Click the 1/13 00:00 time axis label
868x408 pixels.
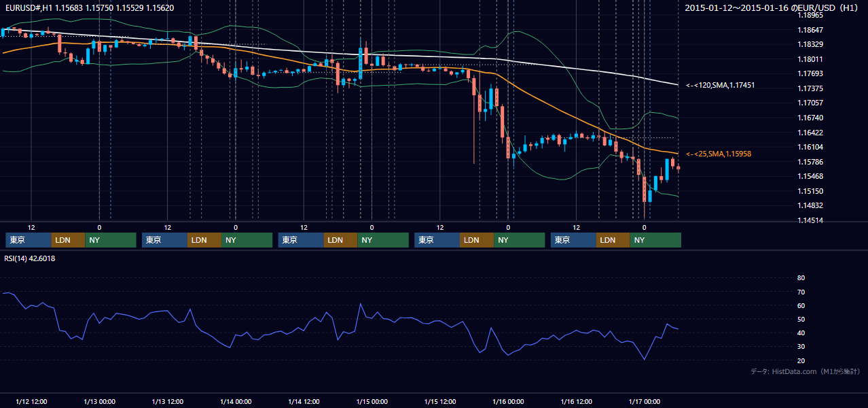point(99,401)
